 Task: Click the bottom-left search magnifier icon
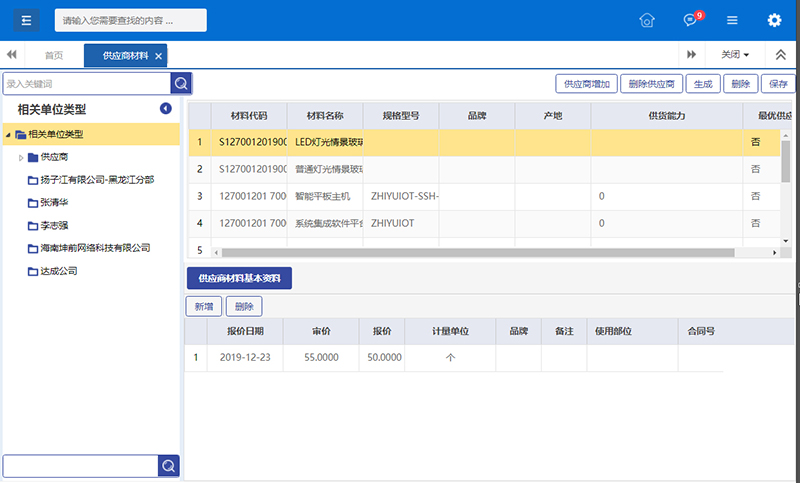pyautogui.click(x=169, y=466)
